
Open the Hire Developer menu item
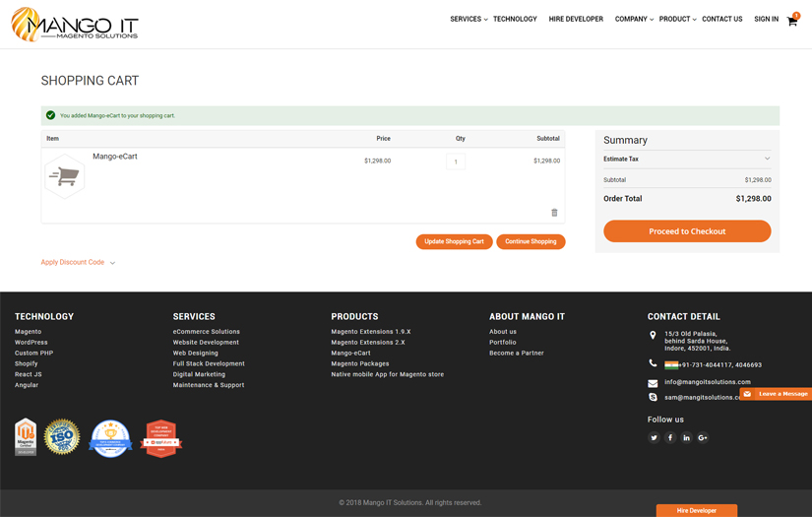click(x=576, y=19)
